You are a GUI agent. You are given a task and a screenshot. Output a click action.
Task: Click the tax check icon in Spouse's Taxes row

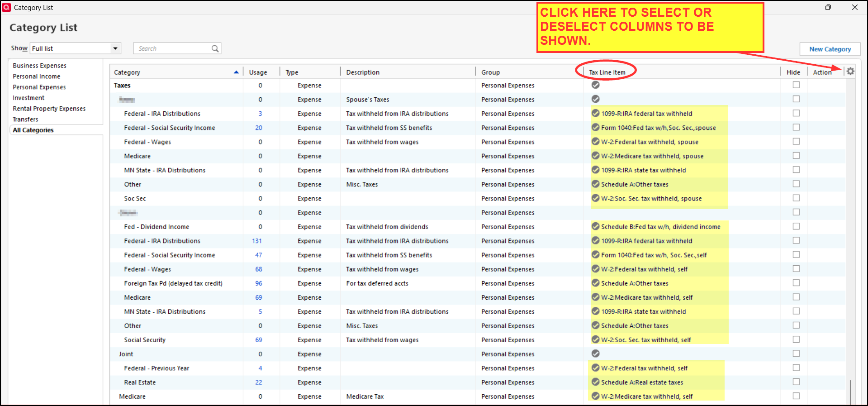596,99
